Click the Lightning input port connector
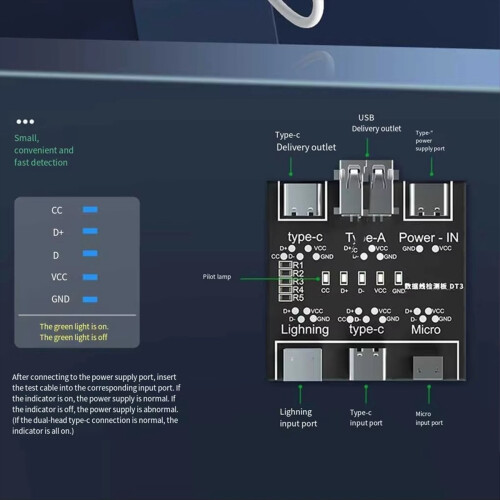 (x=302, y=364)
